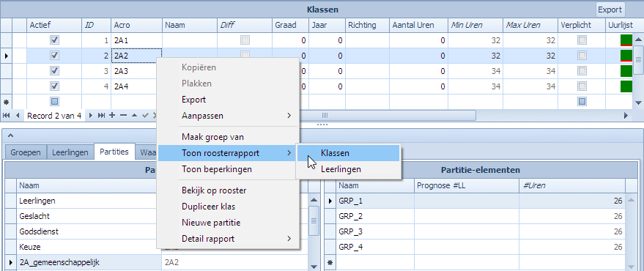This screenshot has width=644, height=271.
Task: Click the Partities list scrollbar down arrow
Action: click(x=314, y=267)
